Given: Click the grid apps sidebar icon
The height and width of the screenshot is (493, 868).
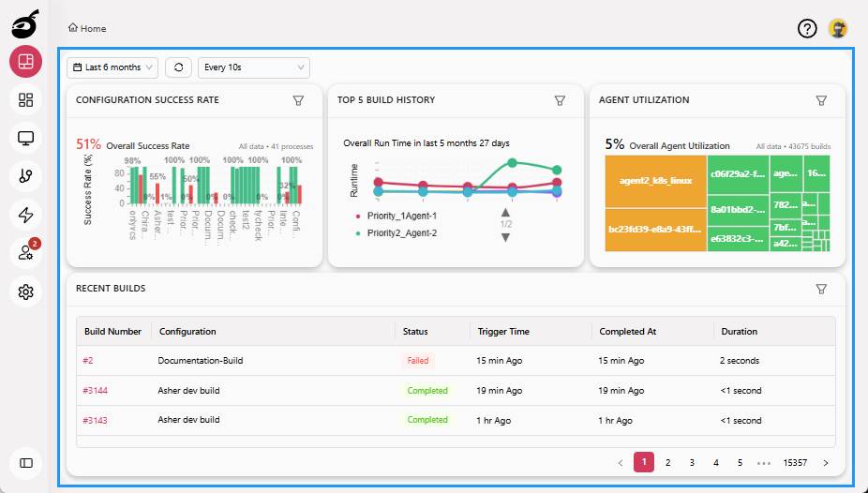Looking at the screenshot, I should point(25,99).
